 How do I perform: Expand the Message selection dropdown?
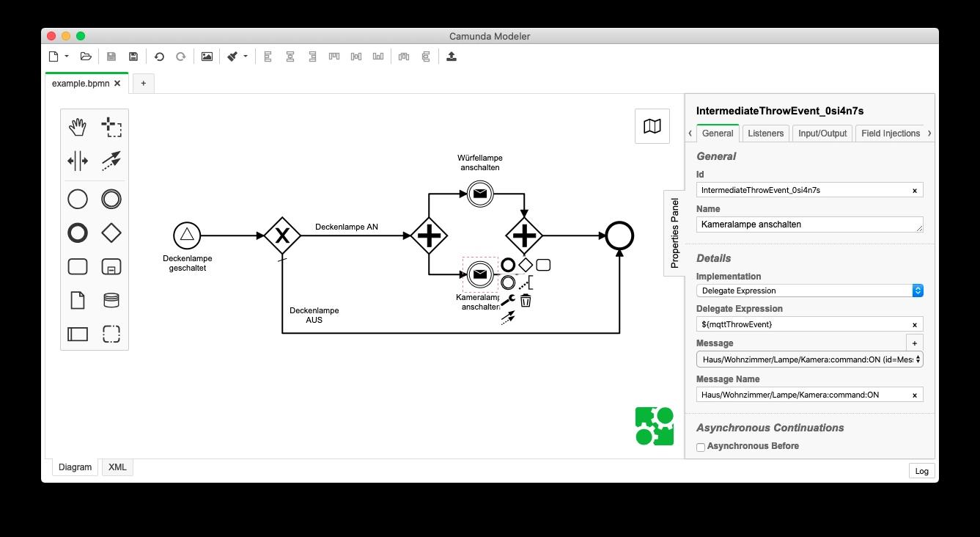point(809,359)
